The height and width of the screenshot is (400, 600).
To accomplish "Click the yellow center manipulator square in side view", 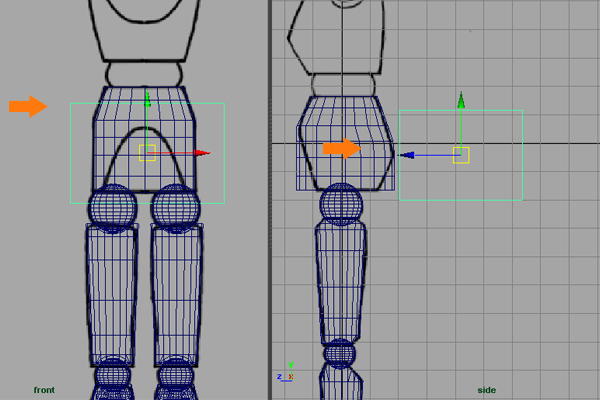I will (x=461, y=155).
